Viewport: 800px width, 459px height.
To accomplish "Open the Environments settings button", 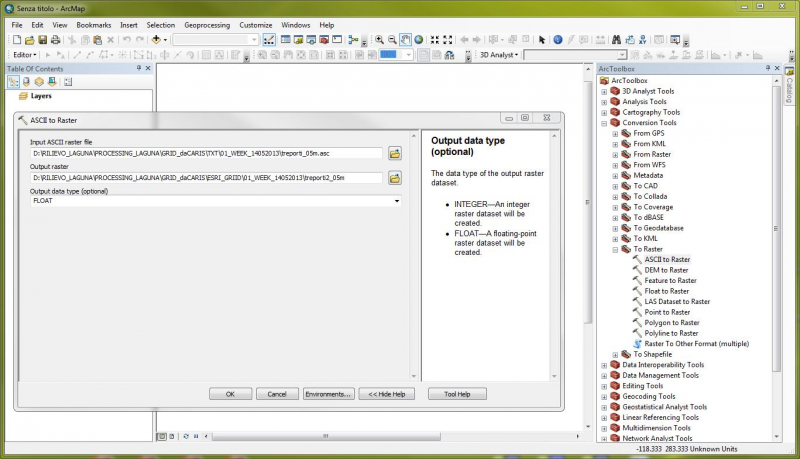I will coord(328,394).
